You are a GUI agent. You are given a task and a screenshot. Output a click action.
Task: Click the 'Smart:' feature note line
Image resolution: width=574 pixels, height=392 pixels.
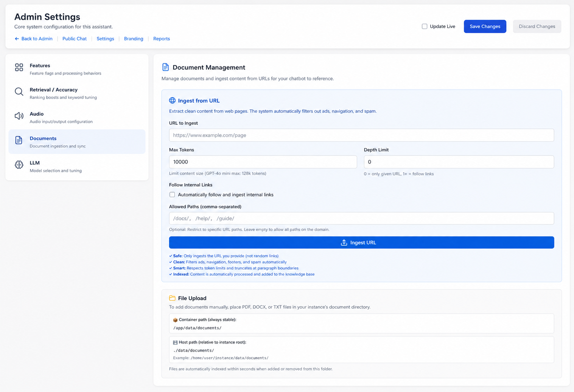pos(234,268)
